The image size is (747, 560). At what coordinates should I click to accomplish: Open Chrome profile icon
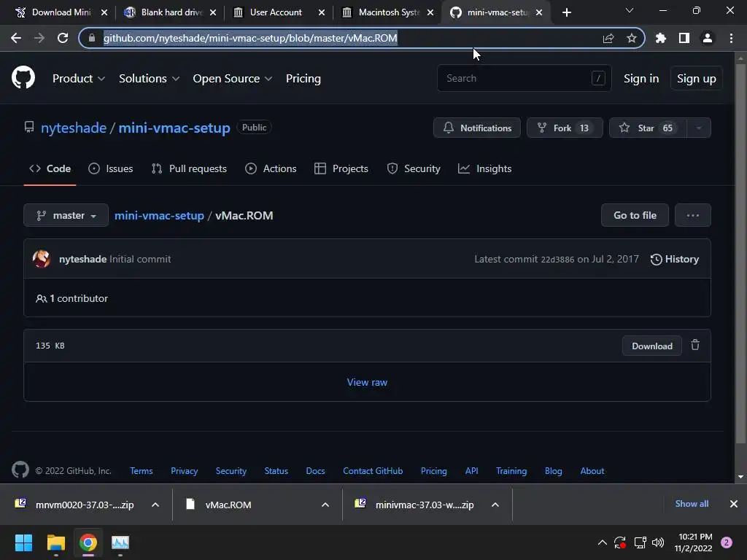708,38
